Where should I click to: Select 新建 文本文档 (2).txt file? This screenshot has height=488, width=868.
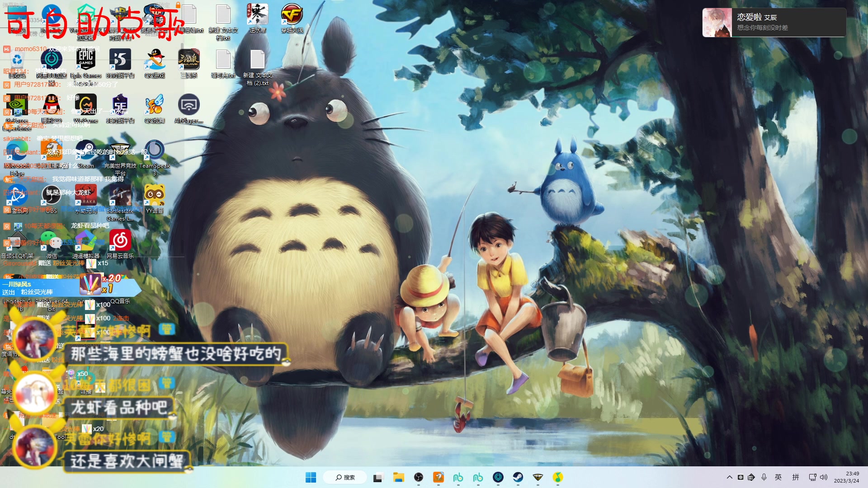(258, 67)
